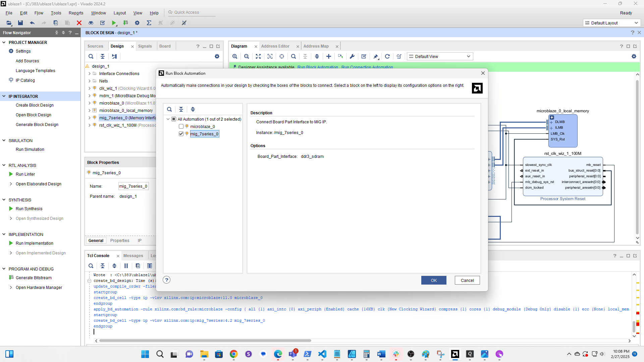The width and height of the screenshot is (644, 362).
Task: Uncheck the mig_7series_0 checkbox
Action: pos(181,134)
